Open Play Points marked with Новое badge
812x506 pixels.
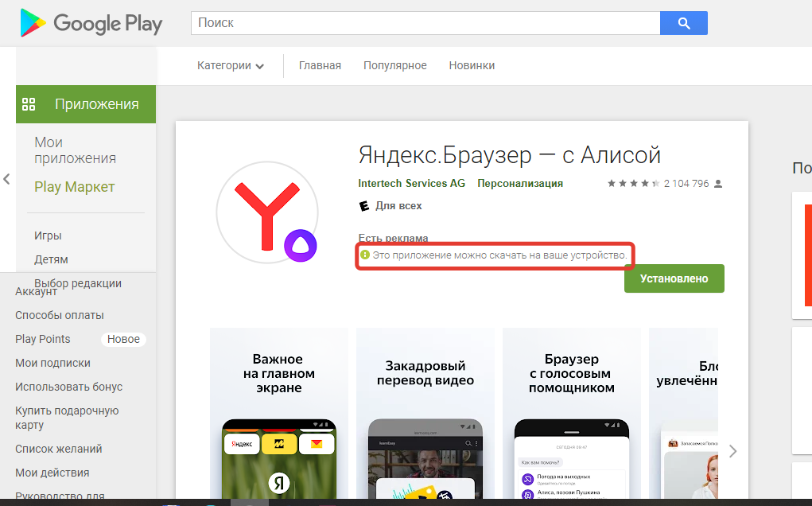point(42,338)
